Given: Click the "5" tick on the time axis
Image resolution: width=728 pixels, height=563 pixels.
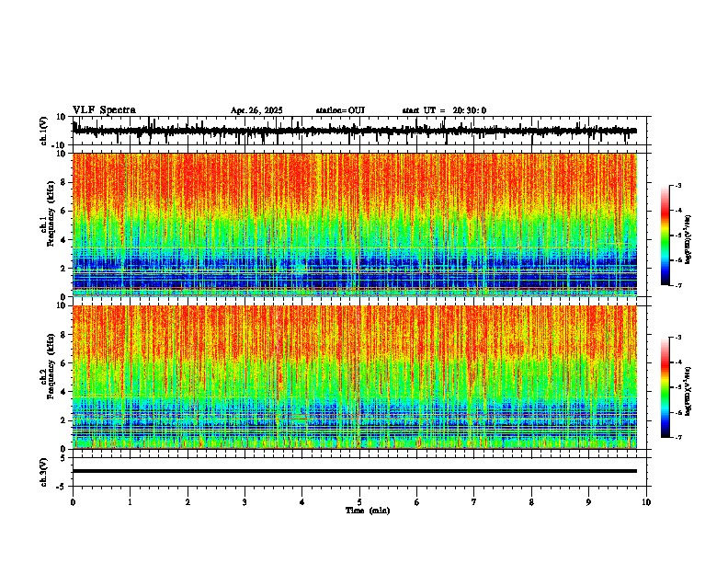Looking at the screenshot, I should tap(359, 502).
